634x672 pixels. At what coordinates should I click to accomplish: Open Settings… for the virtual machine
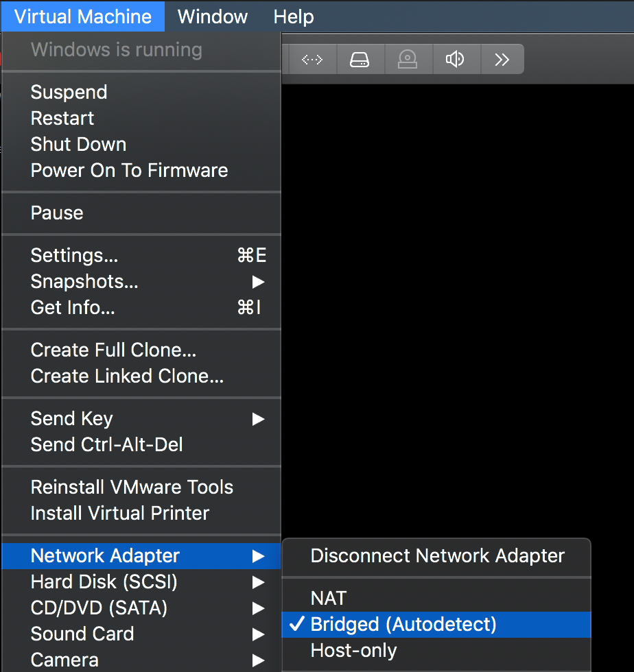[141, 255]
